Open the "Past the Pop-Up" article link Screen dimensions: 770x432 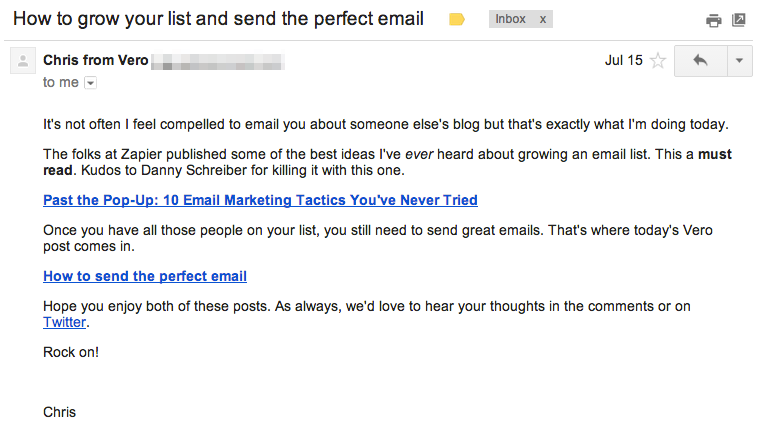(260, 200)
